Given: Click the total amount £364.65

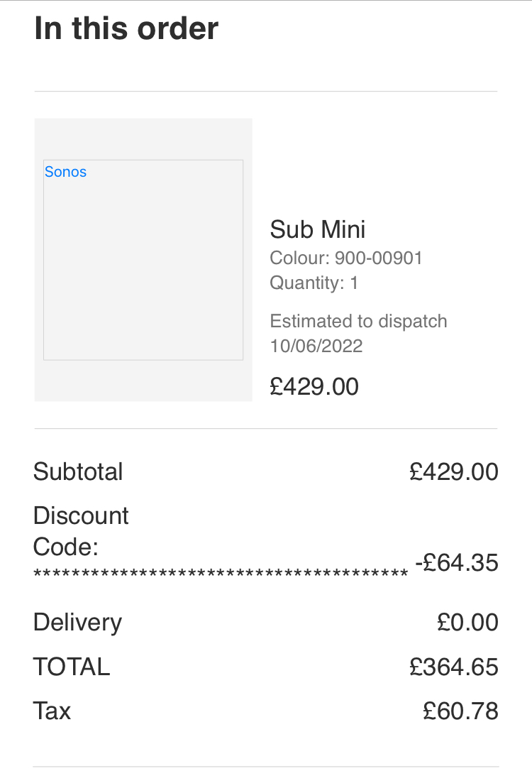Looking at the screenshot, I should pyautogui.click(x=454, y=667).
